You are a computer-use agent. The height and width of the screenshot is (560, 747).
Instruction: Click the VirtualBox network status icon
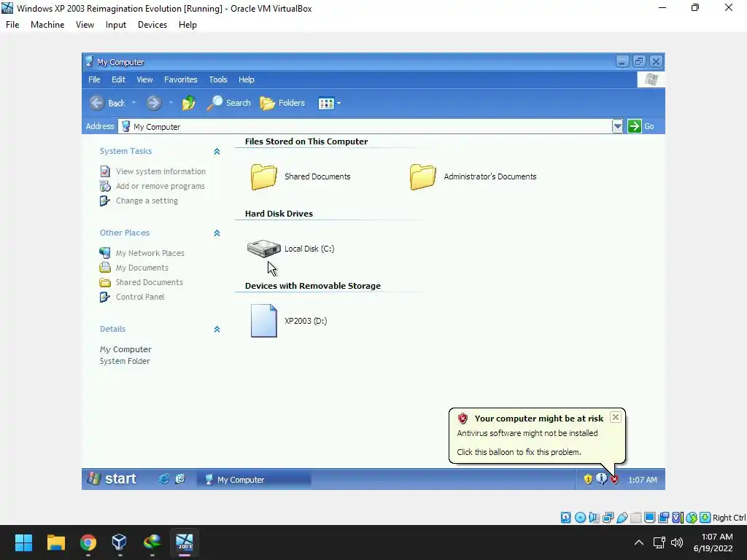[x=608, y=518]
